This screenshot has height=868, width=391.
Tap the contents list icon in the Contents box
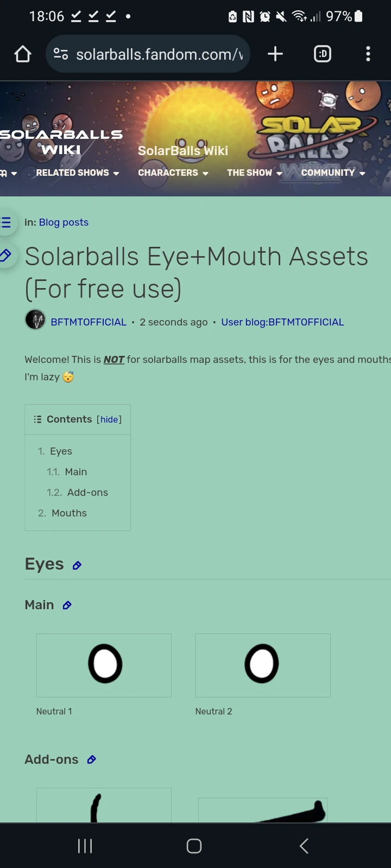(x=37, y=419)
